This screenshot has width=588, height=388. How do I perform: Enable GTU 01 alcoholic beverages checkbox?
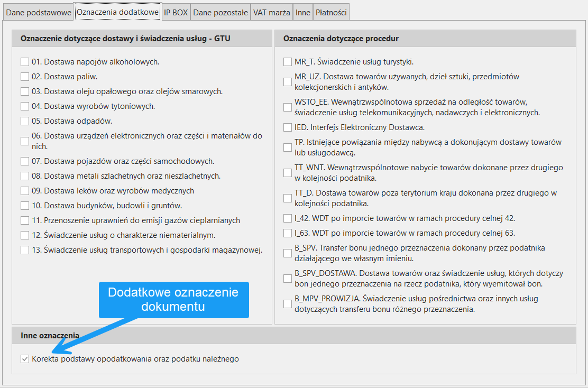25,62
